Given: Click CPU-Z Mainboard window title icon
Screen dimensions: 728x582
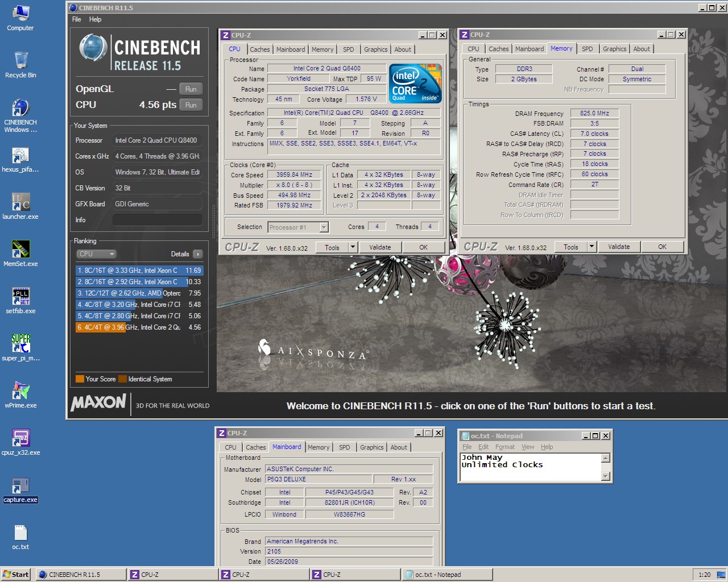Looking at the screenshot, I should [x=222, y=433].
